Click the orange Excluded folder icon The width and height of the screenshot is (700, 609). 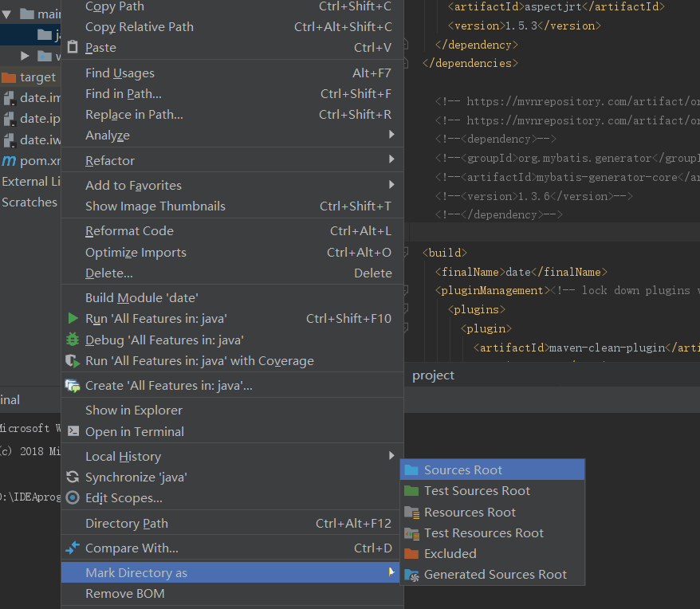point(411,554)
